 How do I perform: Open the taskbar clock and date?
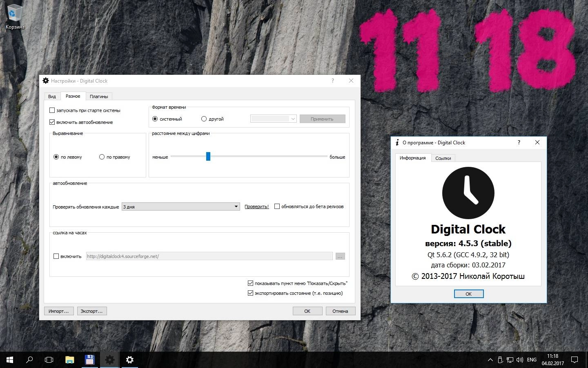(x=553, y=360)
